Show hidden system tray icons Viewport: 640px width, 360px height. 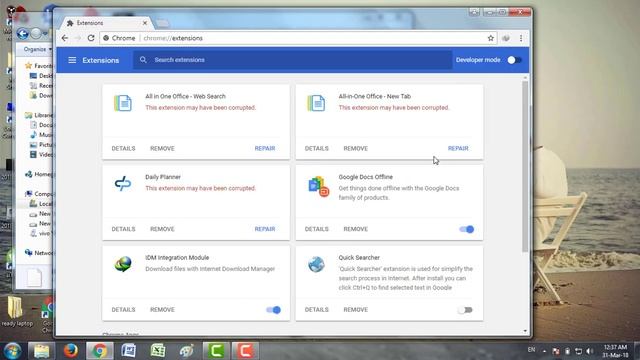pos(544,351)
